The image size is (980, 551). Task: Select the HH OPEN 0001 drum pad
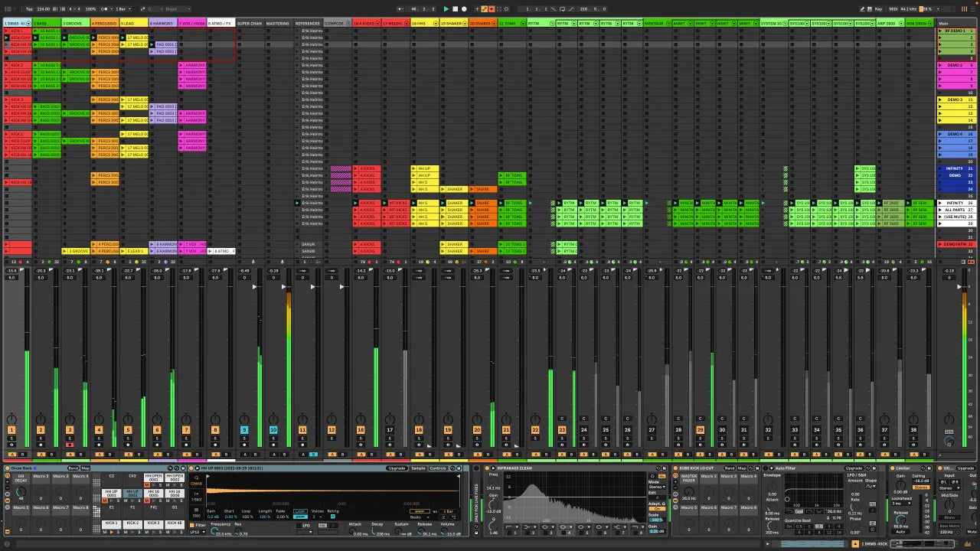[x=154, y=478]
